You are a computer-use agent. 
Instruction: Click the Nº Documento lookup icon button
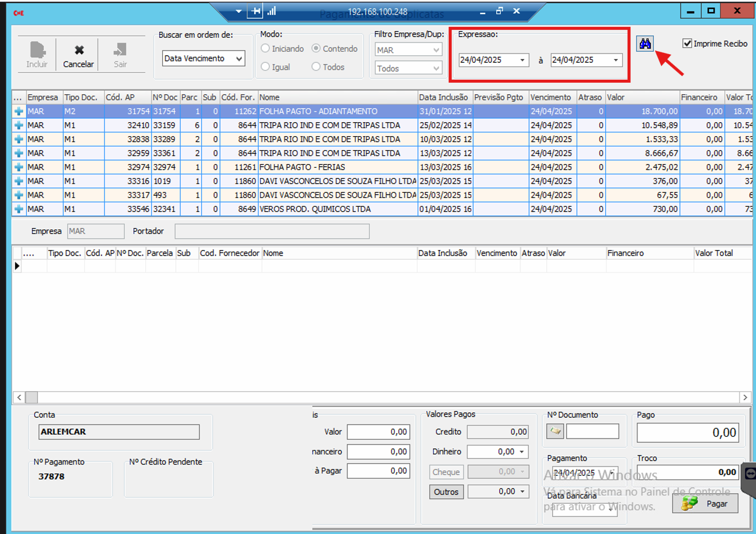point(556,431)
